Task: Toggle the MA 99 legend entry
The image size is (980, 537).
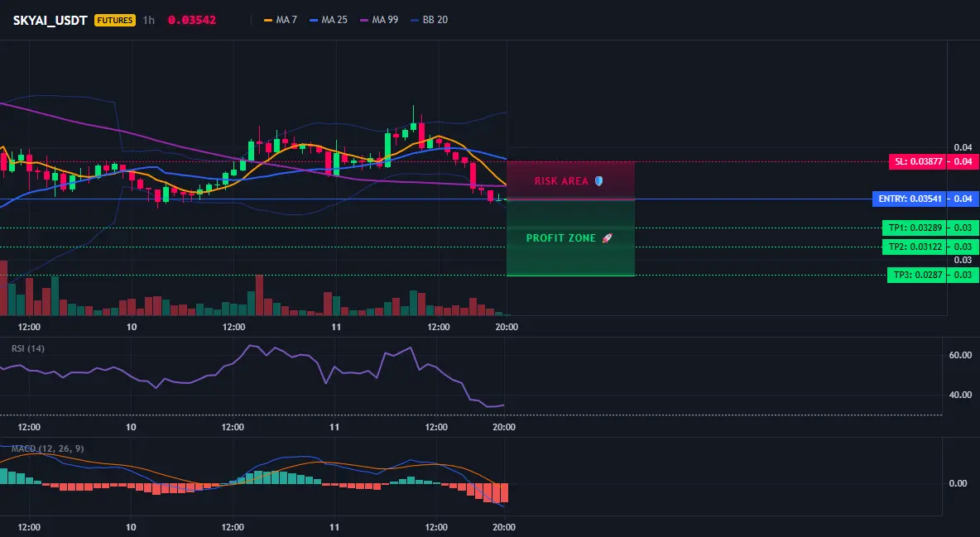Action: [379, 20]
